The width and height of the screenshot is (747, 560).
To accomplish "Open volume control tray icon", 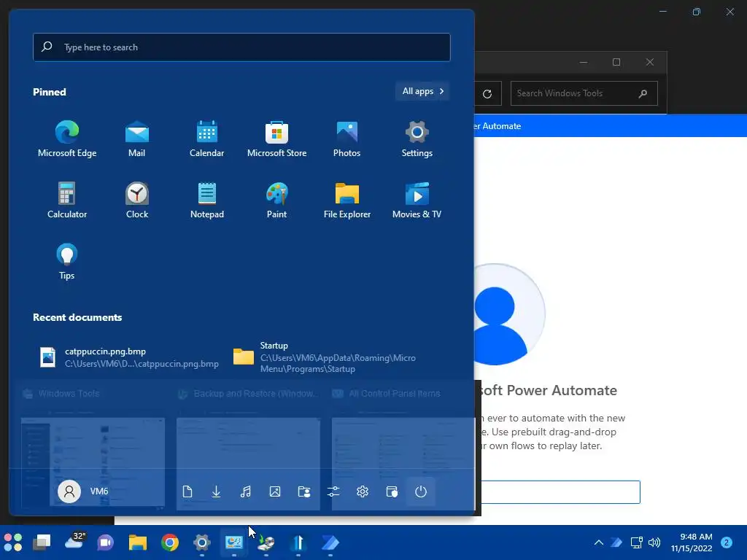I will [x=654, y=542].
